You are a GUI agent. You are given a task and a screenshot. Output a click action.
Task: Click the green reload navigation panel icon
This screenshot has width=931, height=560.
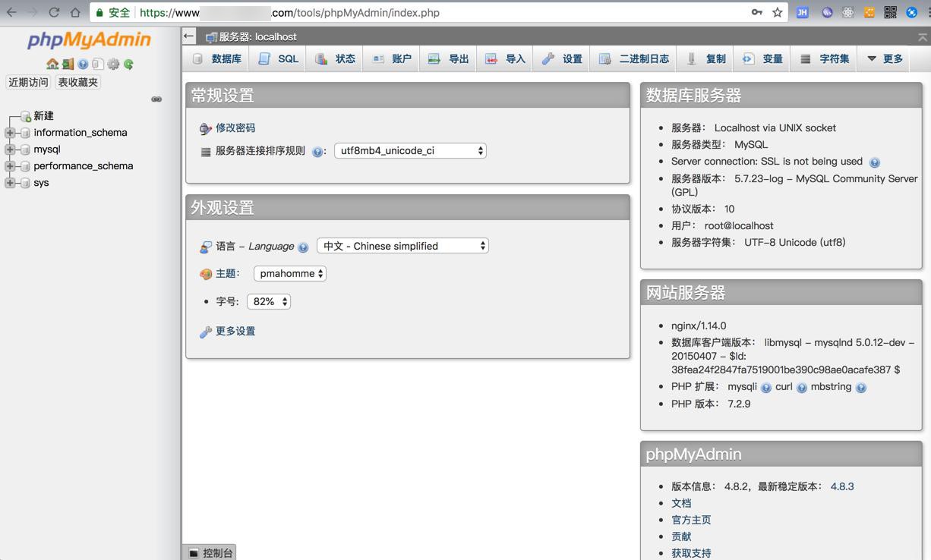pos(128,64)
